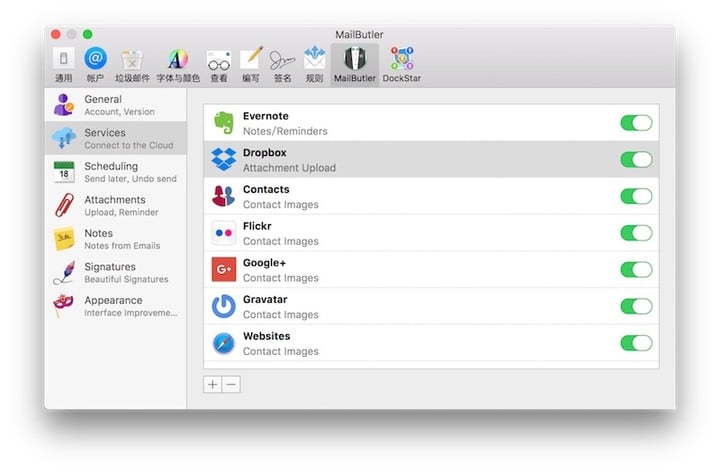Switch off Google+ contact images
The image size is (720, 473).
coord(635,270)
